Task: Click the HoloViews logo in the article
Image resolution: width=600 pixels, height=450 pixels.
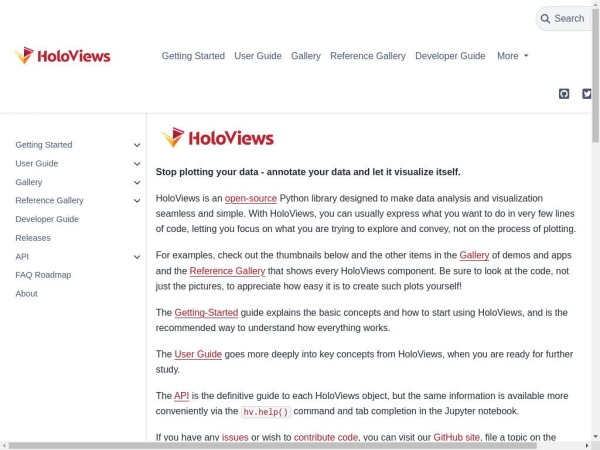Action: coord(218,138)
